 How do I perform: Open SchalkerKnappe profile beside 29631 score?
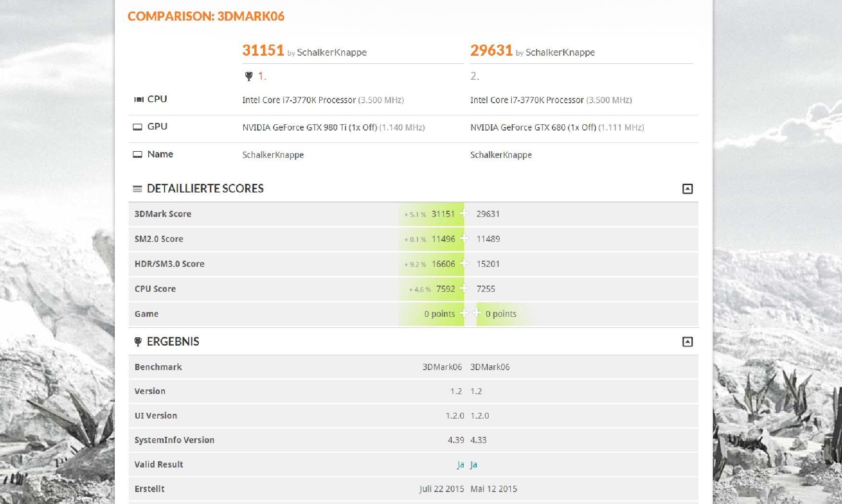click(x=560, y=52)
